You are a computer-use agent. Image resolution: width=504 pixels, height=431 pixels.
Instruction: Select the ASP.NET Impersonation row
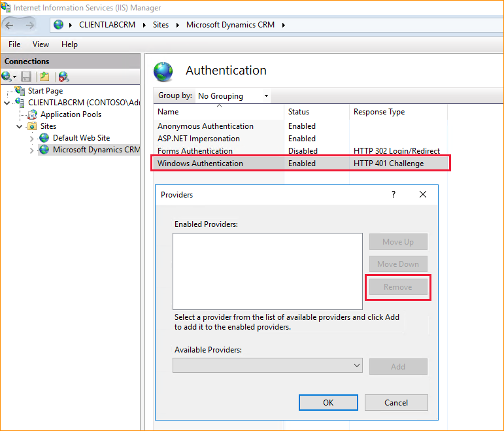coord(300,139)
